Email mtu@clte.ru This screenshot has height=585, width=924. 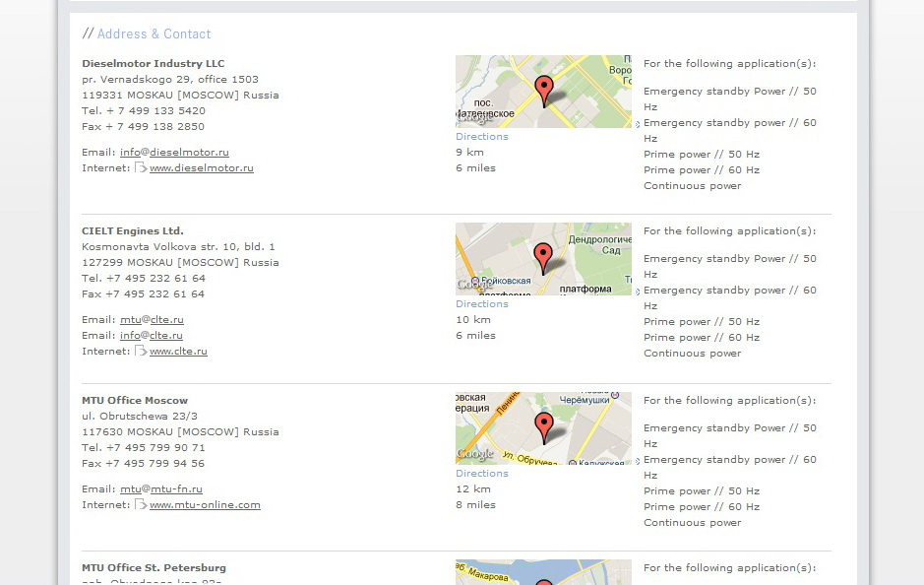click(153, 320)
